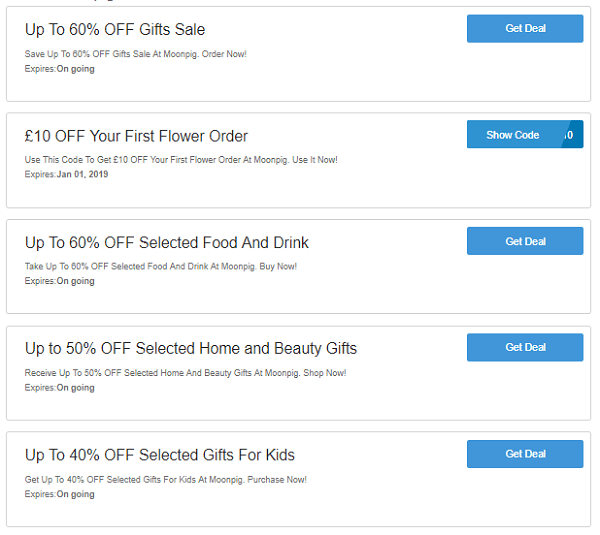
Task: Select the 60% OFF Selected Food And Drink heading
Action: 166,243
